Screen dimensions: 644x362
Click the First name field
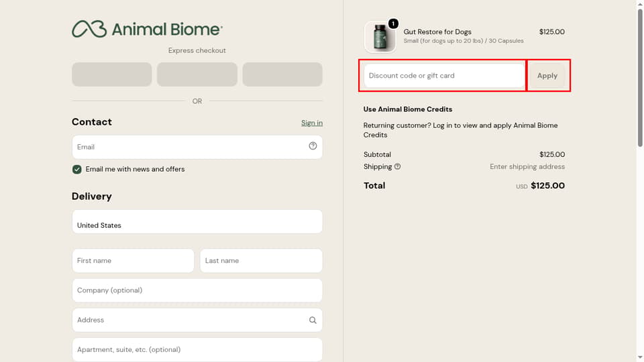(133, 261)
